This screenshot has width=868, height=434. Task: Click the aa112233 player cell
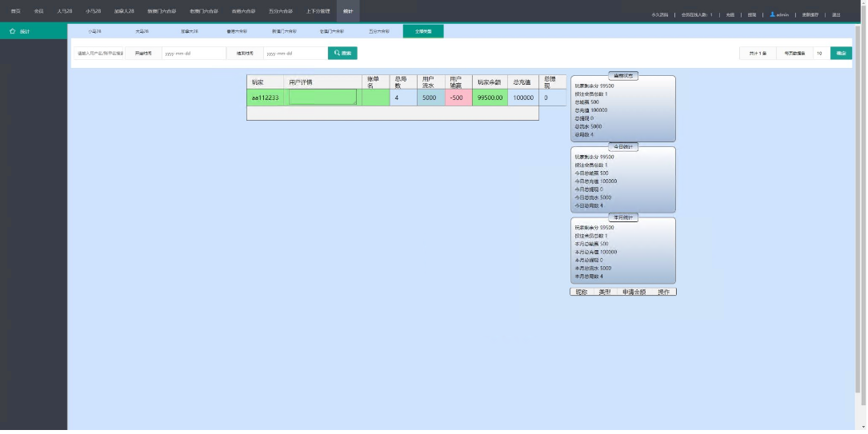click(266, 98)
